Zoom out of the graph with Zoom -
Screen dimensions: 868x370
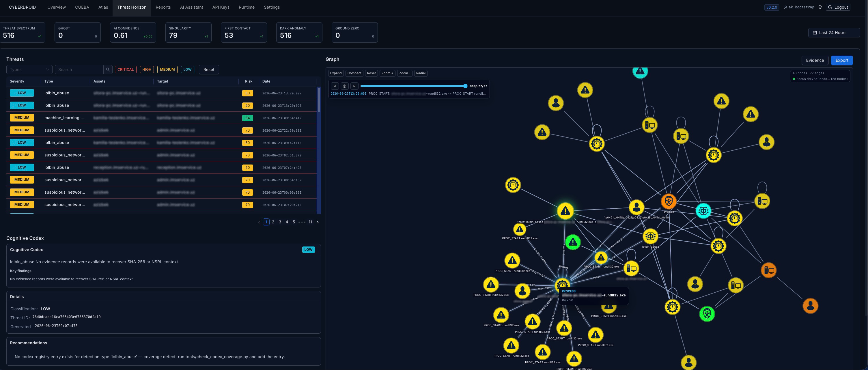405,73
